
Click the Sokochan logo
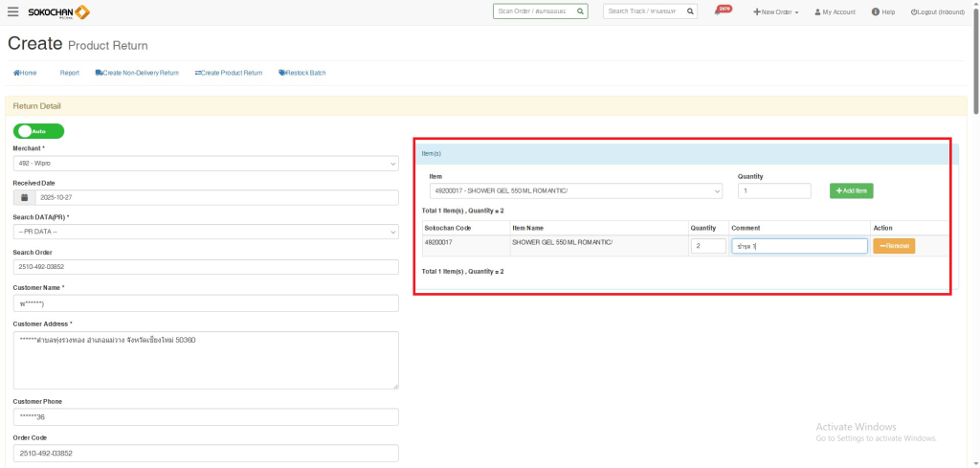59,11
